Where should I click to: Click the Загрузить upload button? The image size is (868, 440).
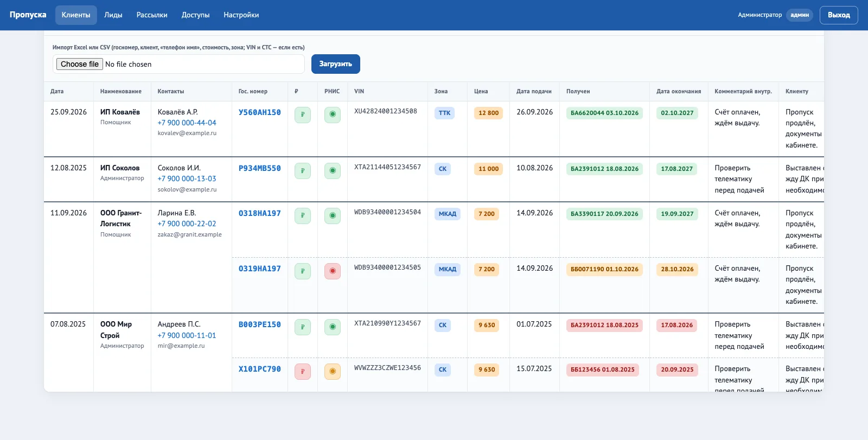click(336, 64)
